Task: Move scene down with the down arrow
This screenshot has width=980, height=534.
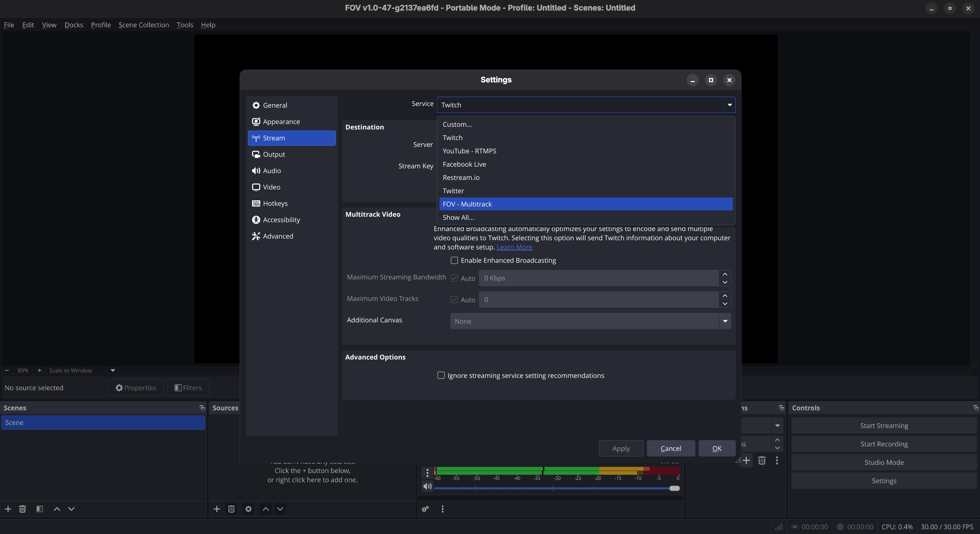Action: (x=71, y=509)
